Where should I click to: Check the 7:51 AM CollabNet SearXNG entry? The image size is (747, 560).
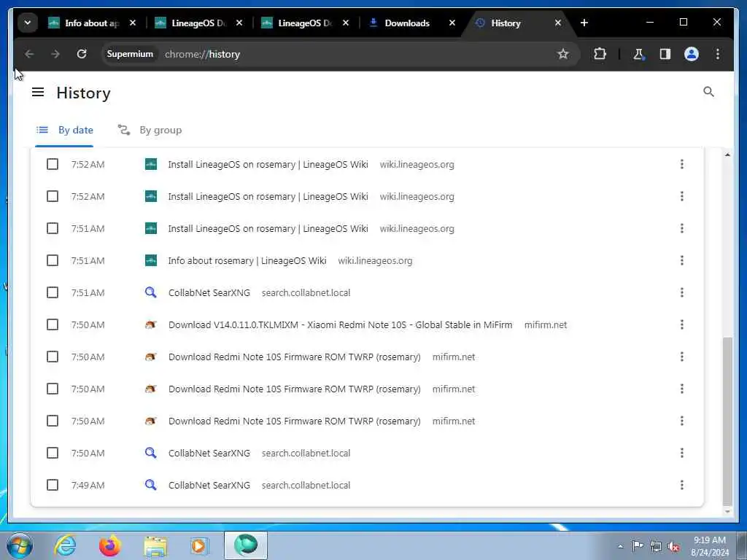point(53,292)
